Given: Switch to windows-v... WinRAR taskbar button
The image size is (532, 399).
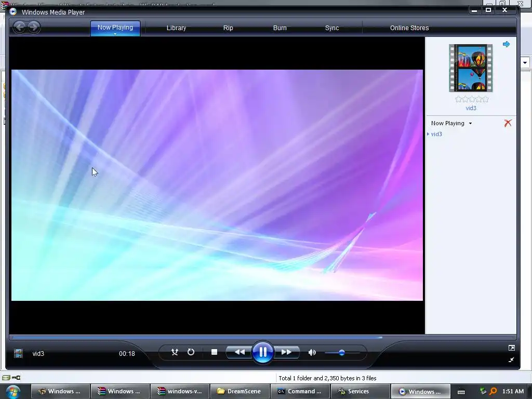Looking at the screenshot, I should tap(180, 391).
